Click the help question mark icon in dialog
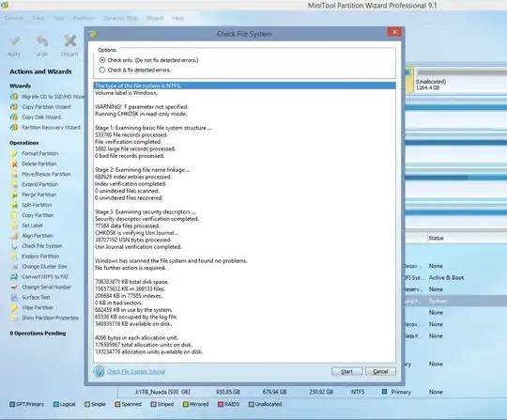The image size is (507, 420). [x=99, y=371]
